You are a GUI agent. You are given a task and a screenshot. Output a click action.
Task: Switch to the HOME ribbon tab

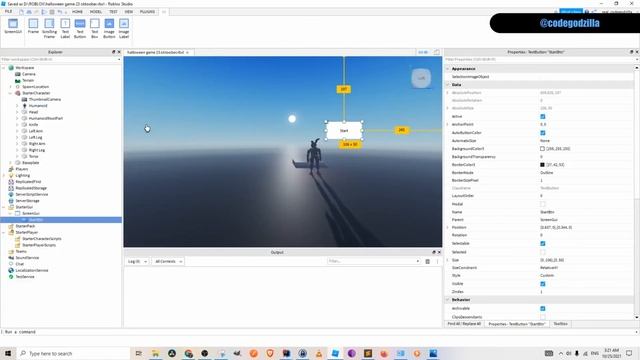pyautogui.click(x=77, y=12)
